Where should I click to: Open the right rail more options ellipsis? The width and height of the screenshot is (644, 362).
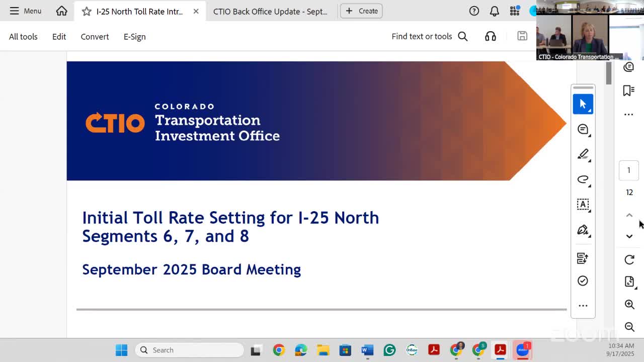(x=629, y=115)
